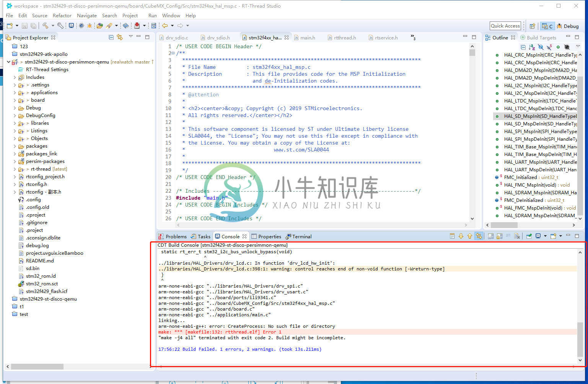Open the terminal monitor toolbar icon
The image size is (588, 384).
pos(71,26)
